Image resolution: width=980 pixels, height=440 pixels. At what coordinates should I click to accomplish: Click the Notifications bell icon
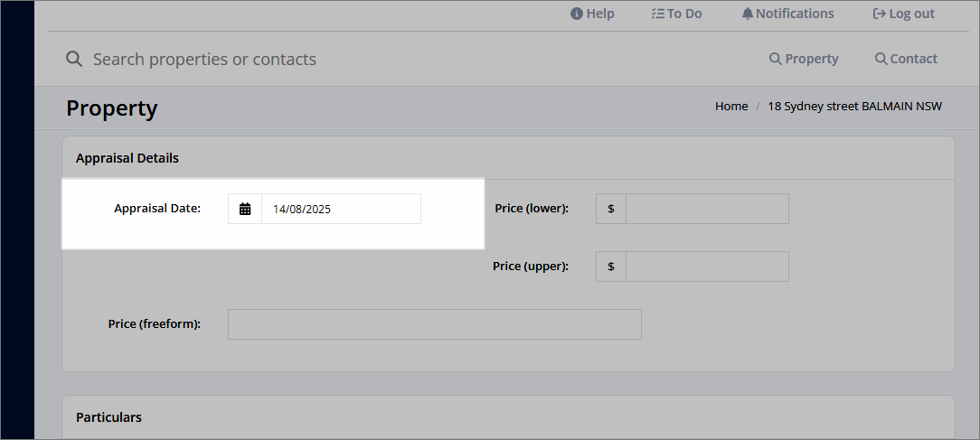[748, 14]
